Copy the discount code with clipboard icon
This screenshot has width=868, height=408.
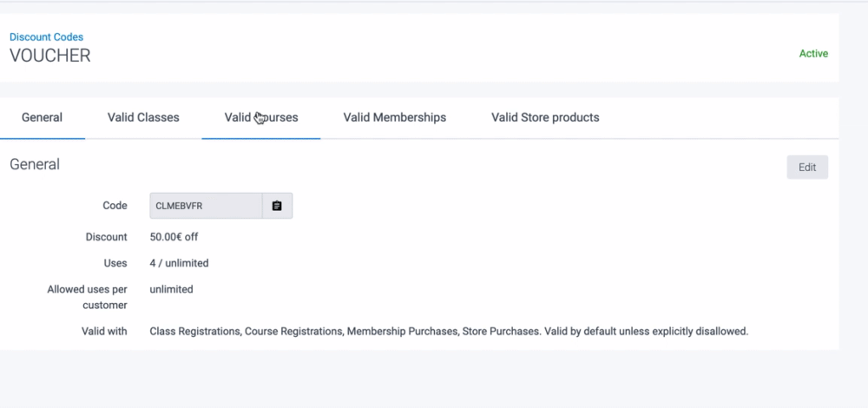coord(277,206)
